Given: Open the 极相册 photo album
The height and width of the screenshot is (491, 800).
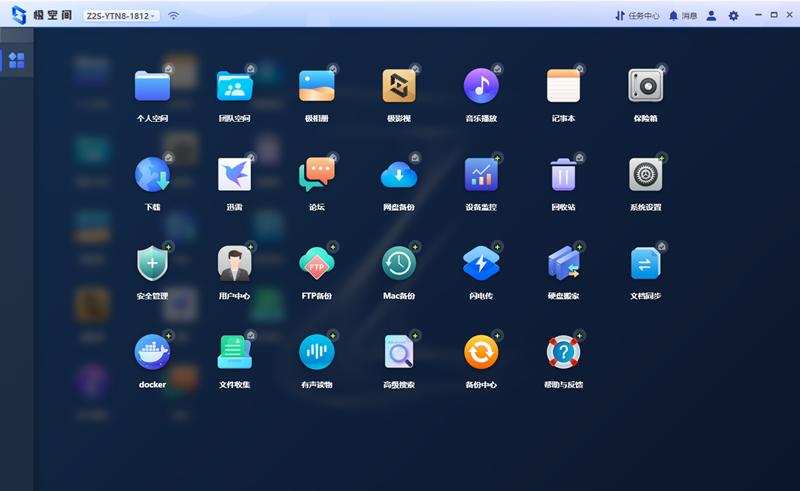Looking at the screenshot, I should [316, 87].
